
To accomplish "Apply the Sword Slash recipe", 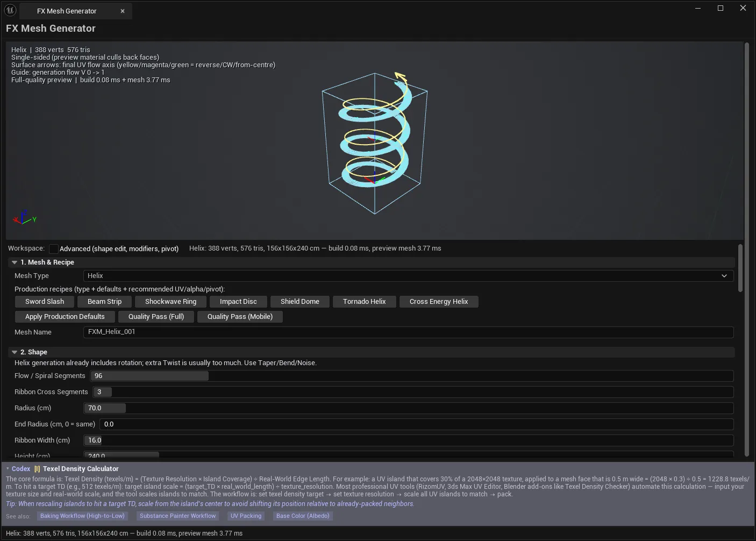I will pos(45,302).
